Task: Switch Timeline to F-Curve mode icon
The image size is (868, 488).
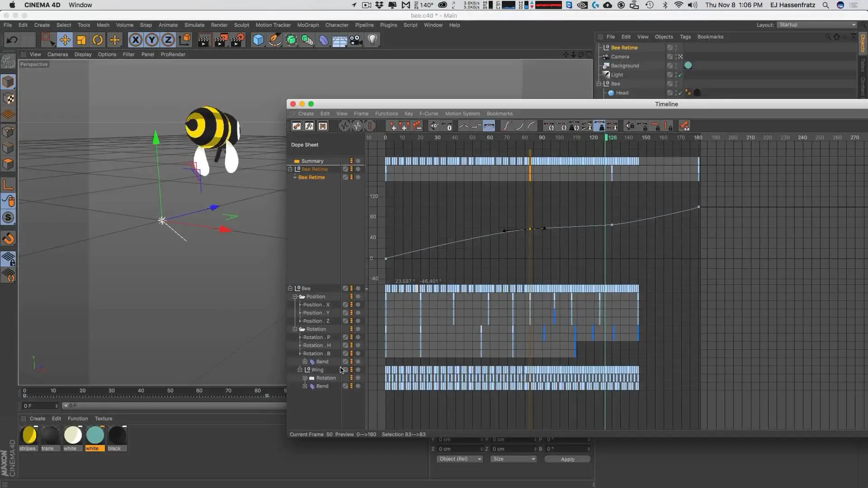Action: click(x=309, y=126)
